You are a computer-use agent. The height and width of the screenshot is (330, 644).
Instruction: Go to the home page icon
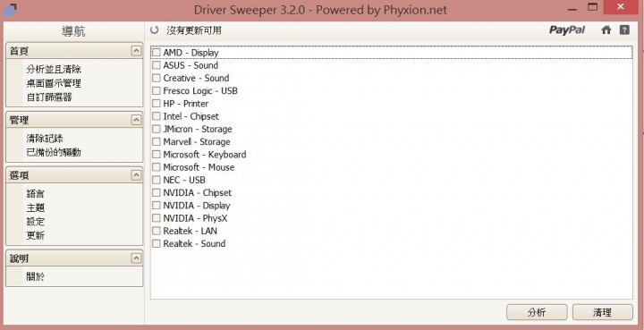coord(606,30)
